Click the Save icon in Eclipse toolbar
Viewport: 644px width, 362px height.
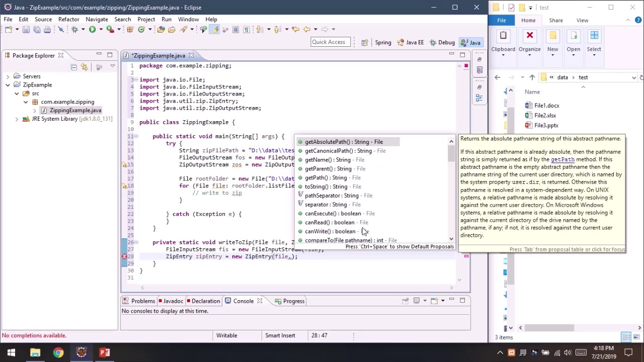26,29
